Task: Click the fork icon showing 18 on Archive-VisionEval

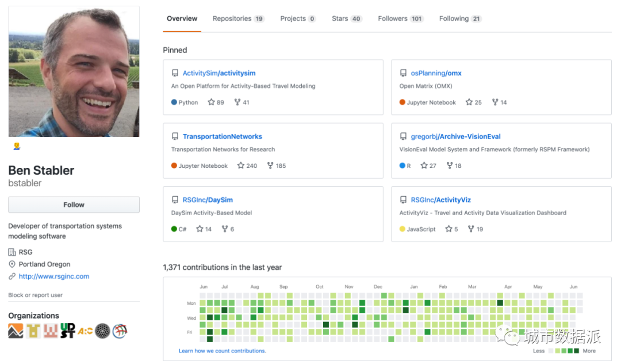Action: pos(450,165)
